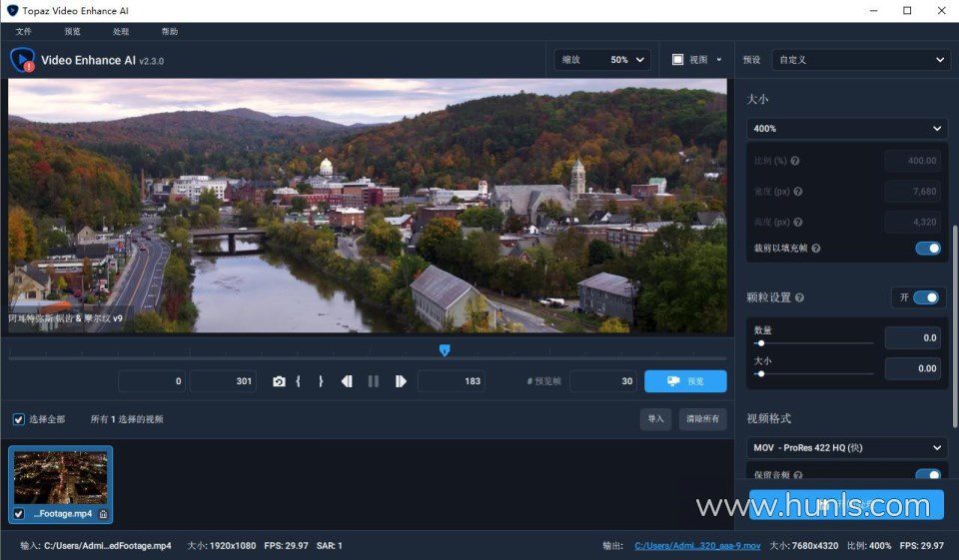The width and height of the screenshot is (959, 560).
Task: Click the help icon next to 裁剪以填充帧
Action: point(816,249)
